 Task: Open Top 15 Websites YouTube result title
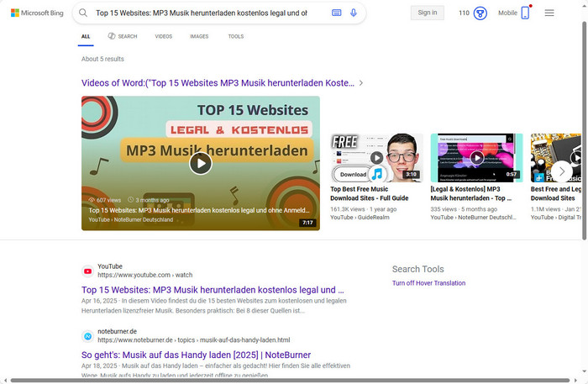tap(213, 290)
